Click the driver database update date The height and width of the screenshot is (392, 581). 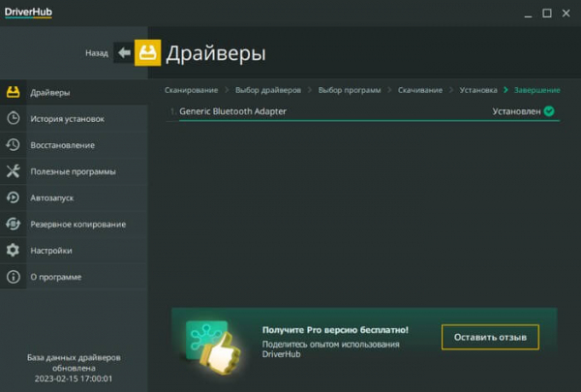[74, 378]
